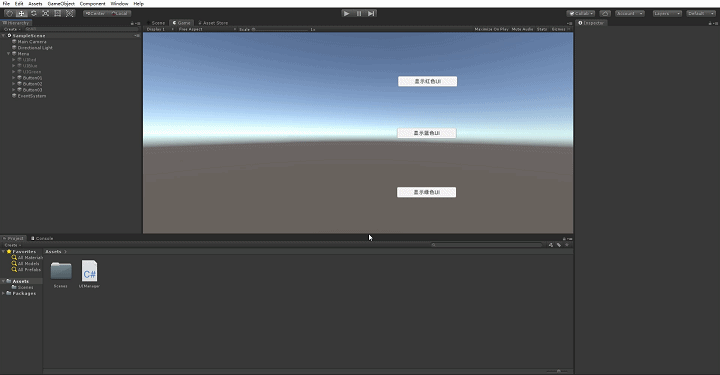Expand the UIRed object arrow
720x375 pixels.
(14, 60)
